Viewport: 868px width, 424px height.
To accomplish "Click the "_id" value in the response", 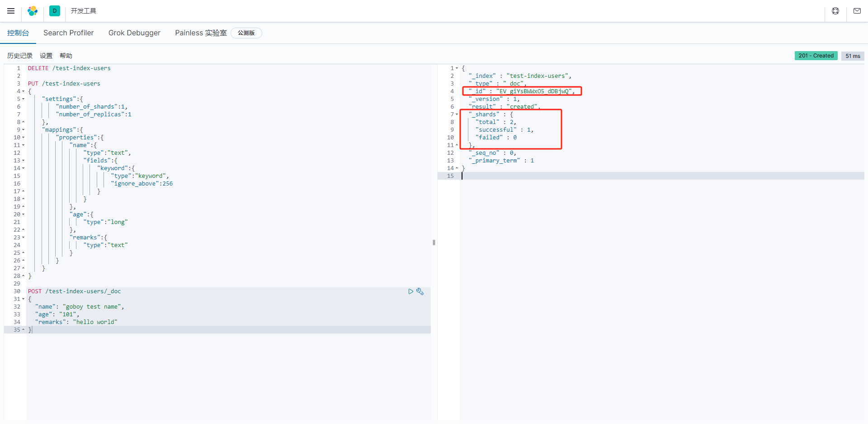I will click(534, 91).
